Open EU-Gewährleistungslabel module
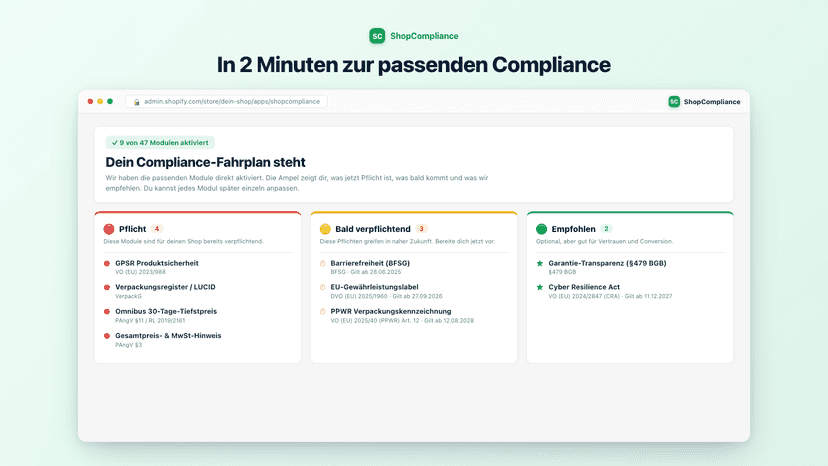The image size is (828, 466). [x=374, y=287]
